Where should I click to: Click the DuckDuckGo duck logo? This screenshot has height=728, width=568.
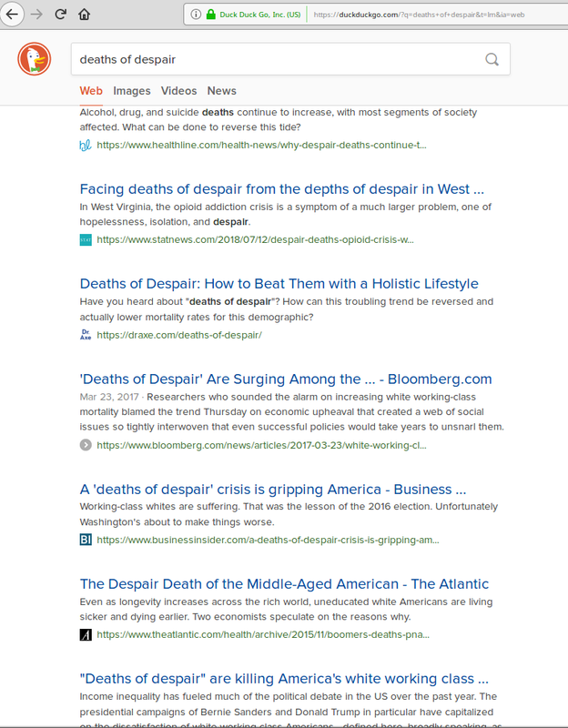click(35, 59)
